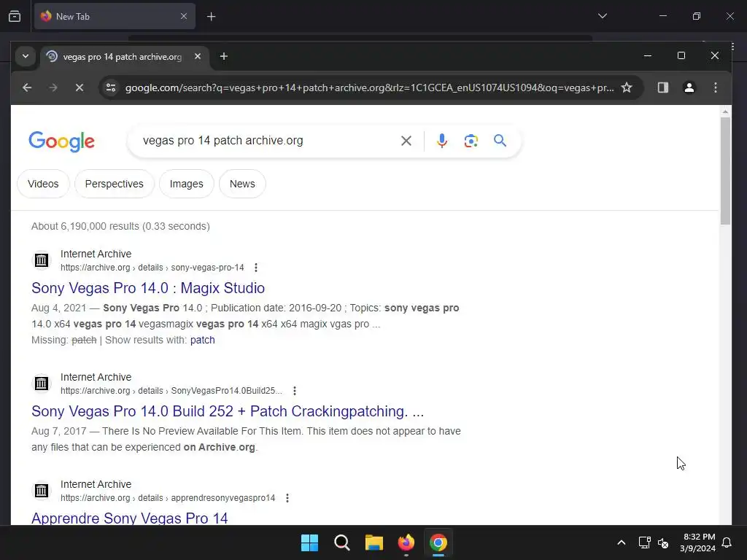Clear the Google search box text
Viewport: 747px width, 560px height.
406,141
